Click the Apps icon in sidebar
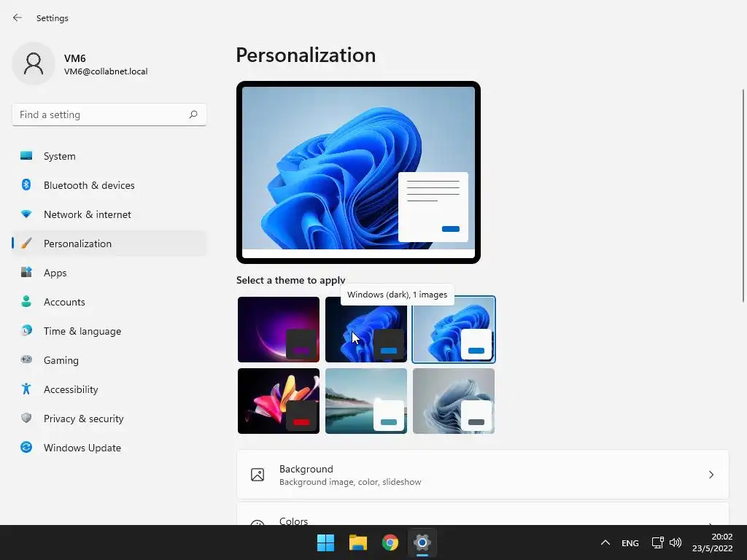The image size is (747, 560). click(x=26, y=273)
